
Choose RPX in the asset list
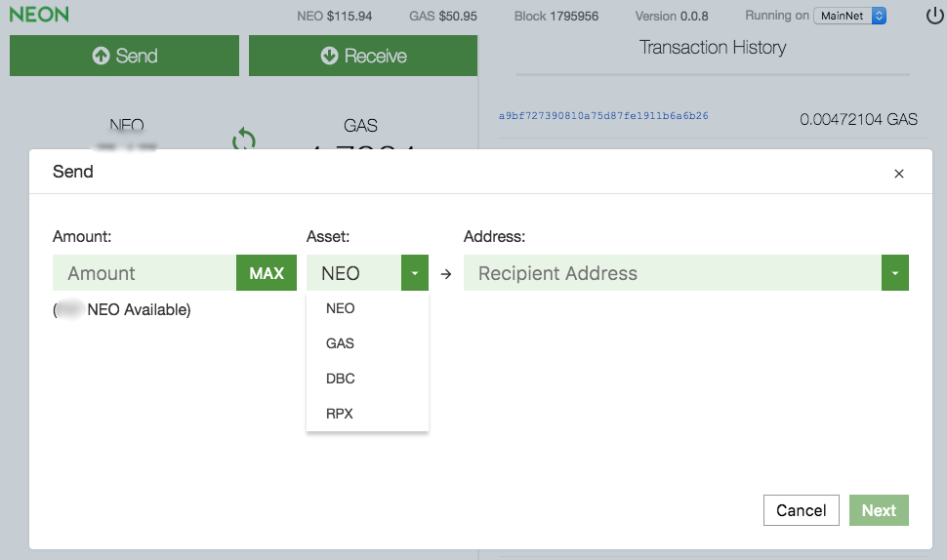pyautogui.click(x=340, y=414)
